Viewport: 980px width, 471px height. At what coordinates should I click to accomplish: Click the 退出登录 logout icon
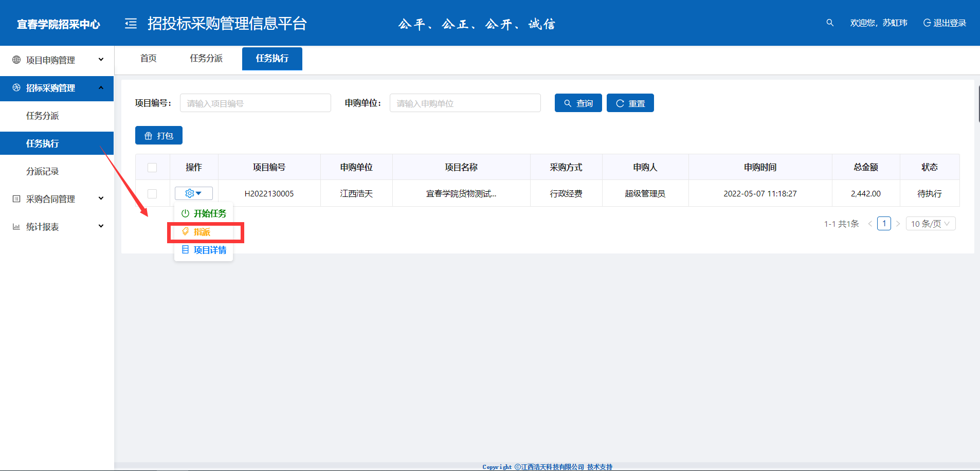coord(927,23)
